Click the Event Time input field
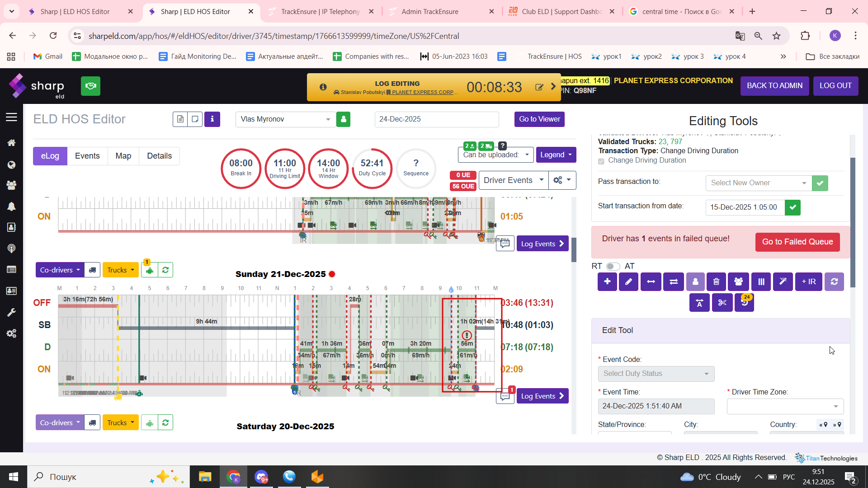868x488 pixels. point(656,406)
